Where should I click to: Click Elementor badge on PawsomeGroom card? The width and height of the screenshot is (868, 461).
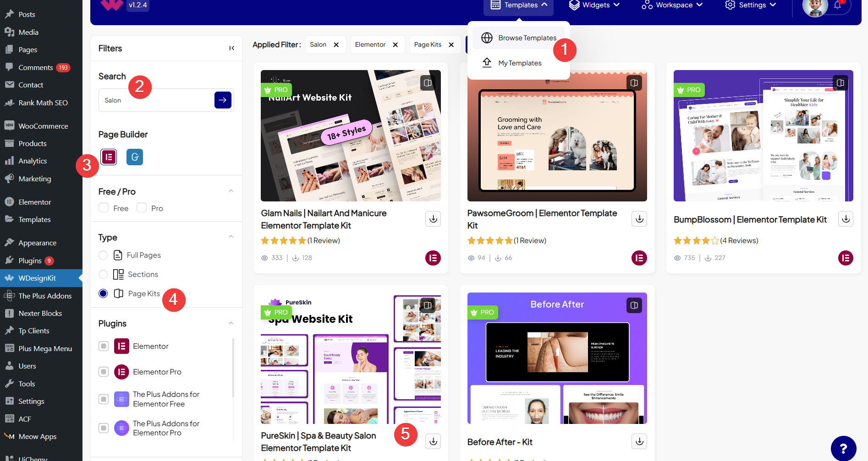click(x=639, y=258)
